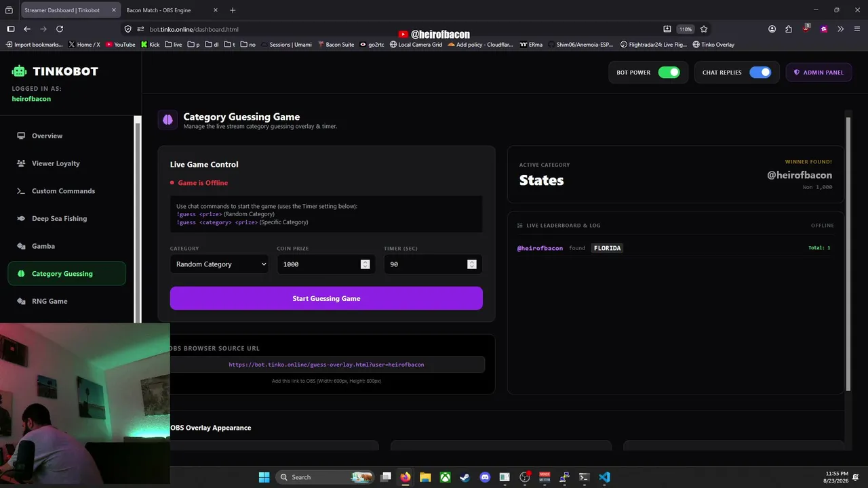Open Task View from the taskbar

(x=386, y=477)
